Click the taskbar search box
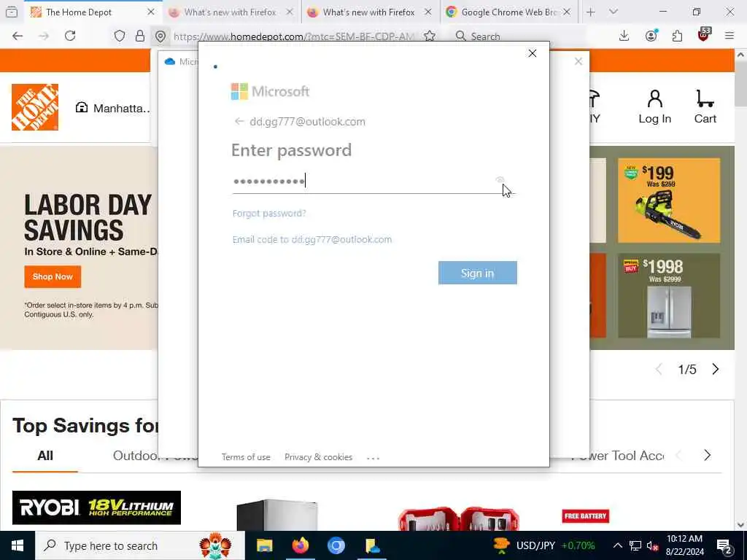 tap(140, 545)
